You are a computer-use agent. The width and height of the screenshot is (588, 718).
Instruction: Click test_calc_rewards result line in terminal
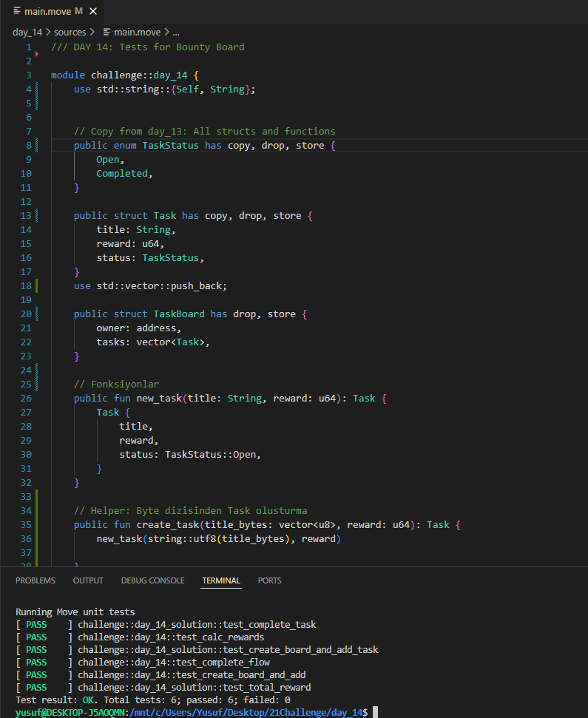140,637
